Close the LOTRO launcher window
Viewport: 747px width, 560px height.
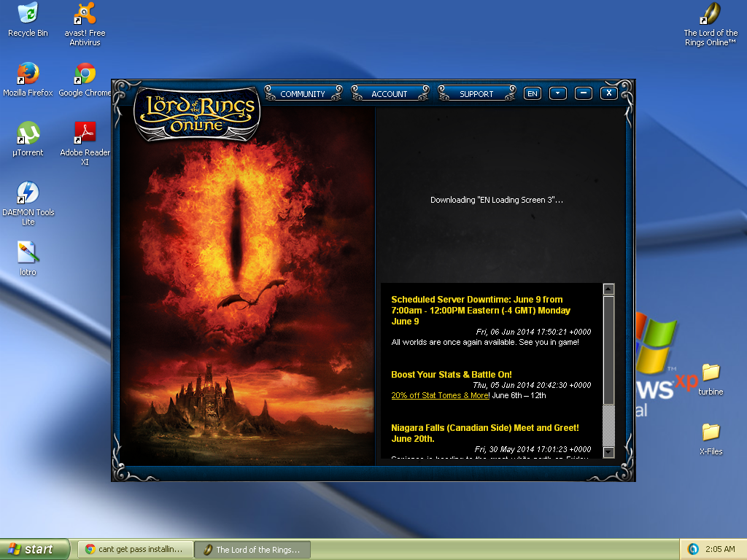609,93
